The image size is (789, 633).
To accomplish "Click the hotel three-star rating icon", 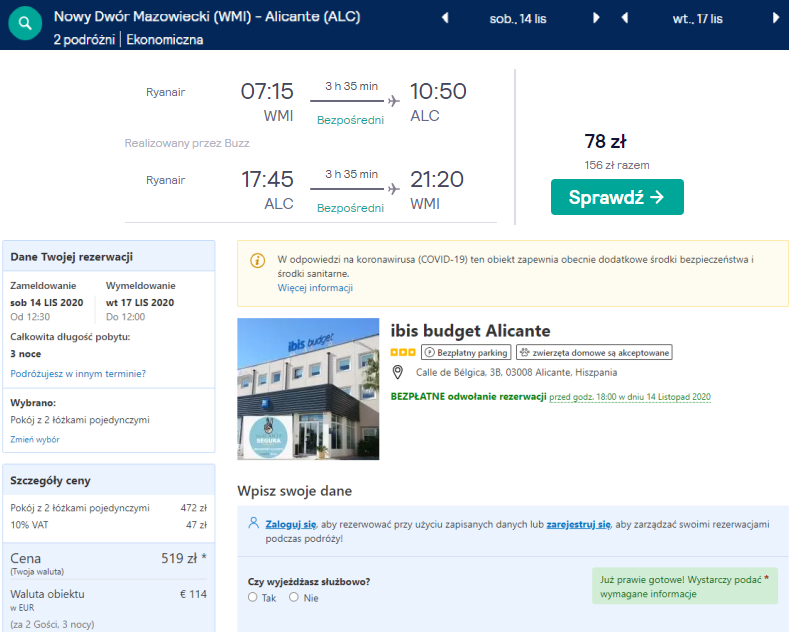I will (x=403, y=352).
